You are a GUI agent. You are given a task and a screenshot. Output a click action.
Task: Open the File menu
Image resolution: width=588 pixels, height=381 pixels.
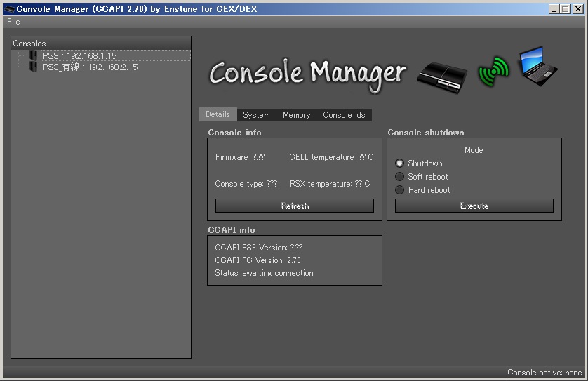click(x=13, y=22)
